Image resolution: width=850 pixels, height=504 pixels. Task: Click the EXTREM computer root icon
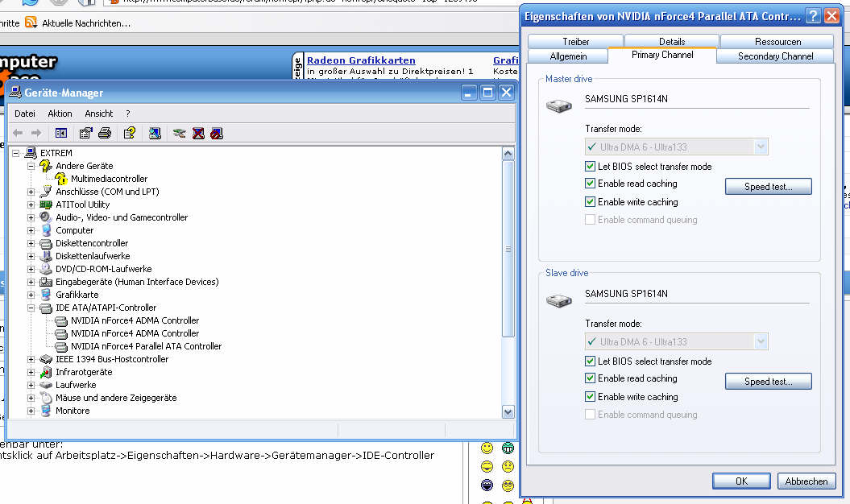(31, 153)
